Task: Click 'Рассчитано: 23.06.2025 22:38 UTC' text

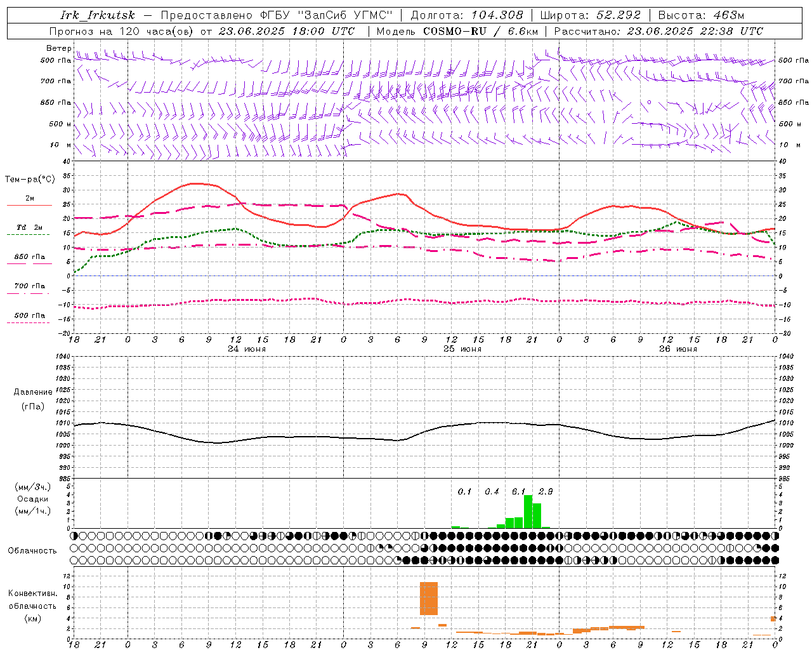Action: [658, 31]
